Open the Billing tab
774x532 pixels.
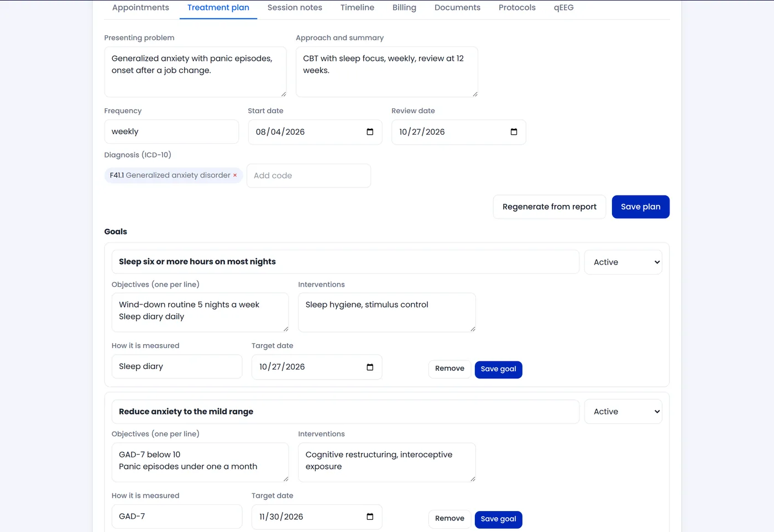(x=404, y=8)
